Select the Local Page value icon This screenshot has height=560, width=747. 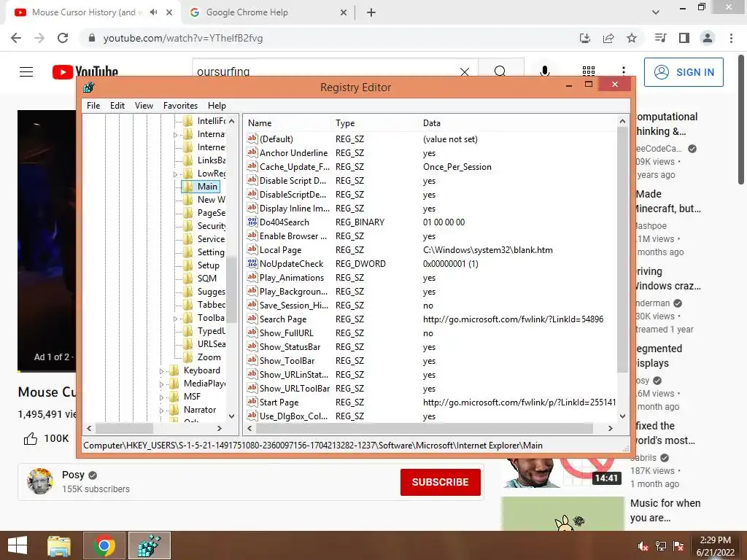[252, 249]
